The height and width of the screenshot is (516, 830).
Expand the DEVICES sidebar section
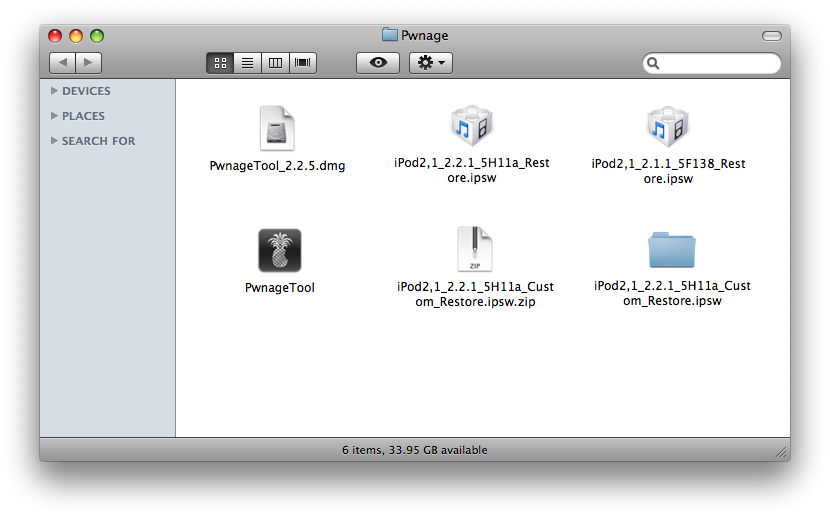pyautogui.click(x=54, y=91)
